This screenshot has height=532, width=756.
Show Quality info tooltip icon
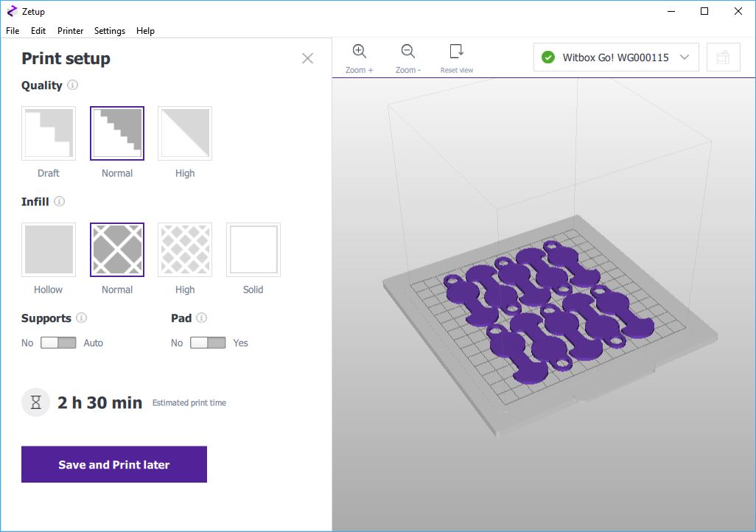72,85
